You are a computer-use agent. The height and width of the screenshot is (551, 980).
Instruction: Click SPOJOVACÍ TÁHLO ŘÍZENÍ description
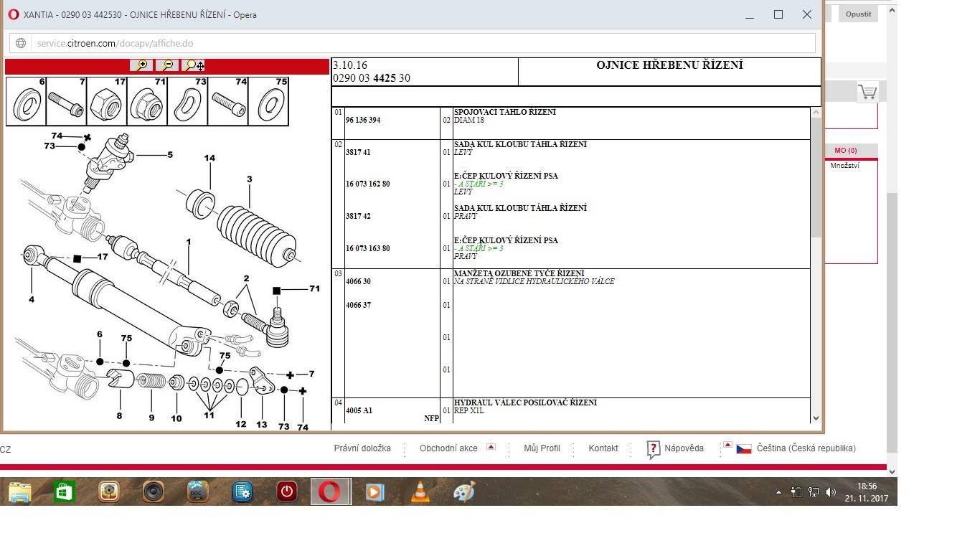pos(505,112)
